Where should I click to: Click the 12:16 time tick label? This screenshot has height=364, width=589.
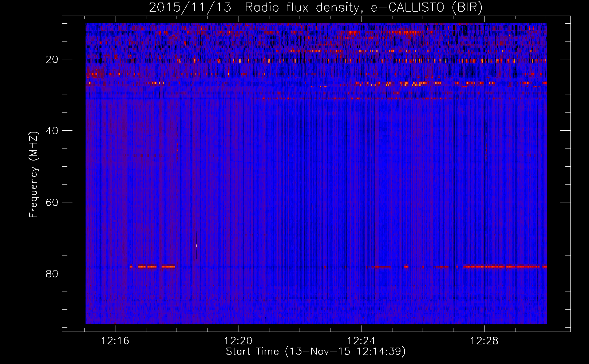click(x=115, y=341)
